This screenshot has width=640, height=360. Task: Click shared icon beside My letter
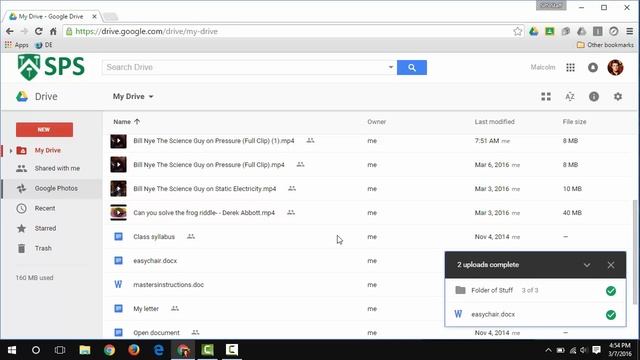[x=175, y=309]
